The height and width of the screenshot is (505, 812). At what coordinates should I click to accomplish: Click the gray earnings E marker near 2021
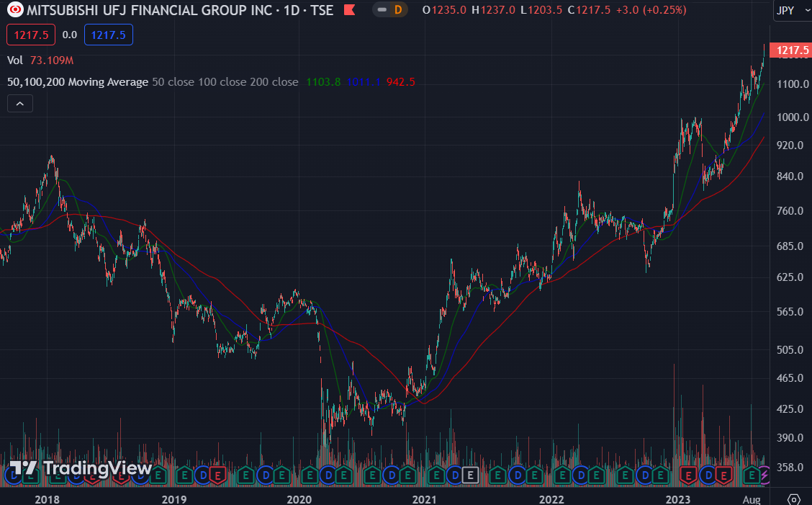click(x=470, y=475)
